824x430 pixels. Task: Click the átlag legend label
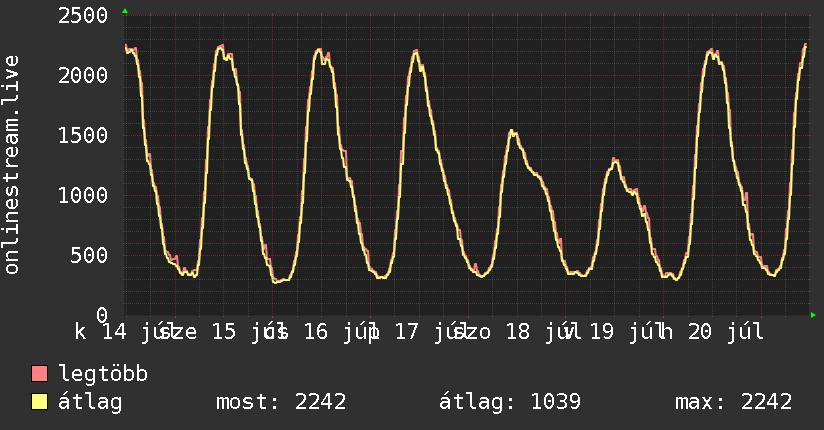click(x=90, y=403)
